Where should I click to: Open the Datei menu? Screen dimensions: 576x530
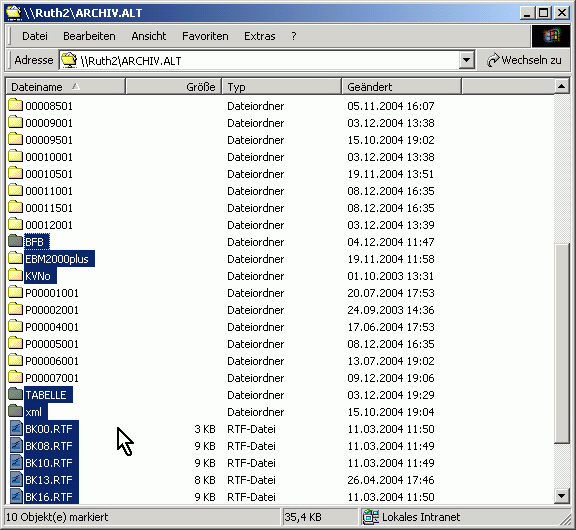coord(35,36)
